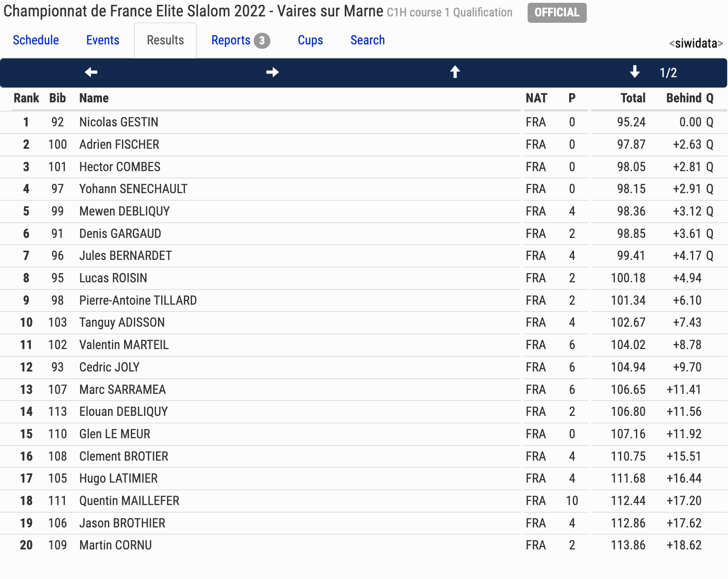Viewport: 728px width, 579px height.
Task: Click the 1/2 page indicator
Action: pyautogui.click(x=668, y=72)
